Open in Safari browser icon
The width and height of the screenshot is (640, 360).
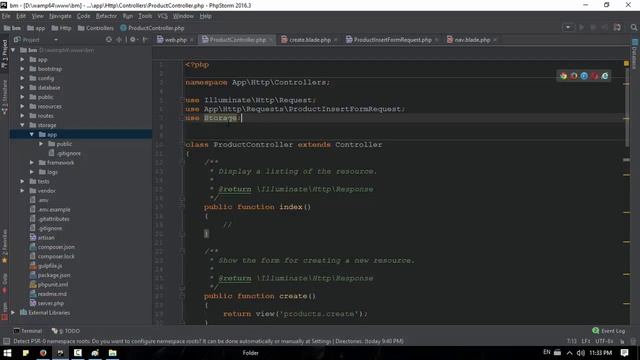[584, 76]
